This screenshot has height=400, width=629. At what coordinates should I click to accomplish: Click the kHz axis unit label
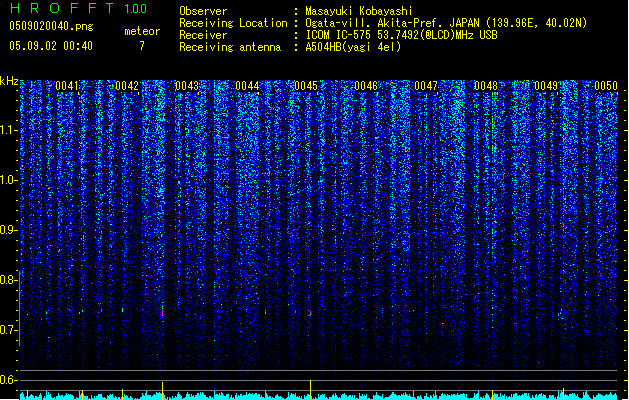[x=9, y=81]
